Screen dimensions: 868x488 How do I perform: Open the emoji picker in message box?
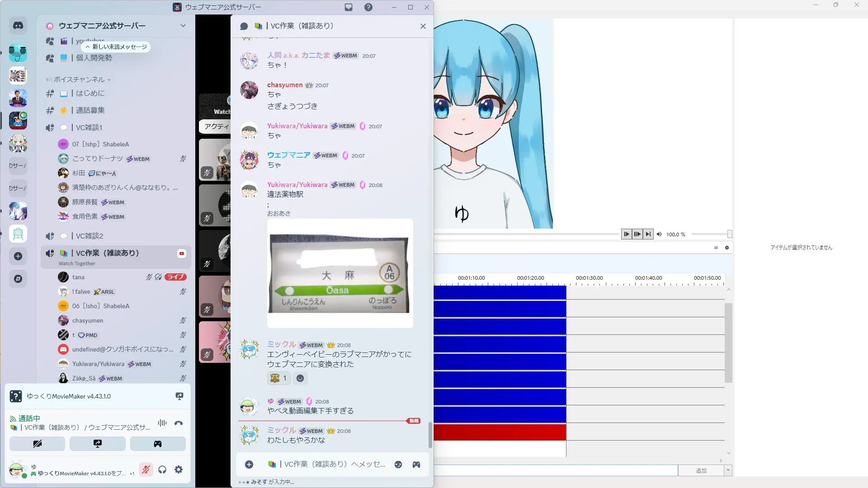[x=398, y=464]
